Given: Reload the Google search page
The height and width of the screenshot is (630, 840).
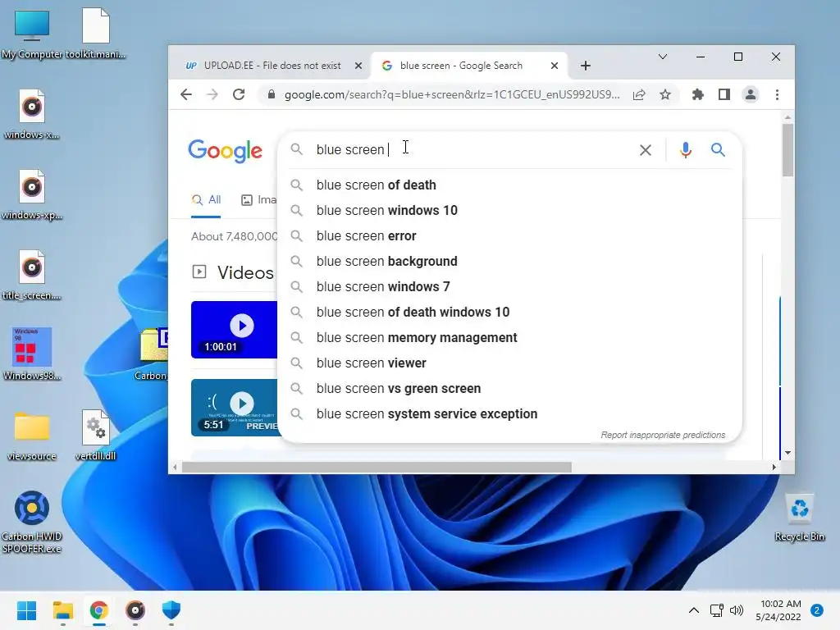Looking at the screenshot, I should [239, 95].
